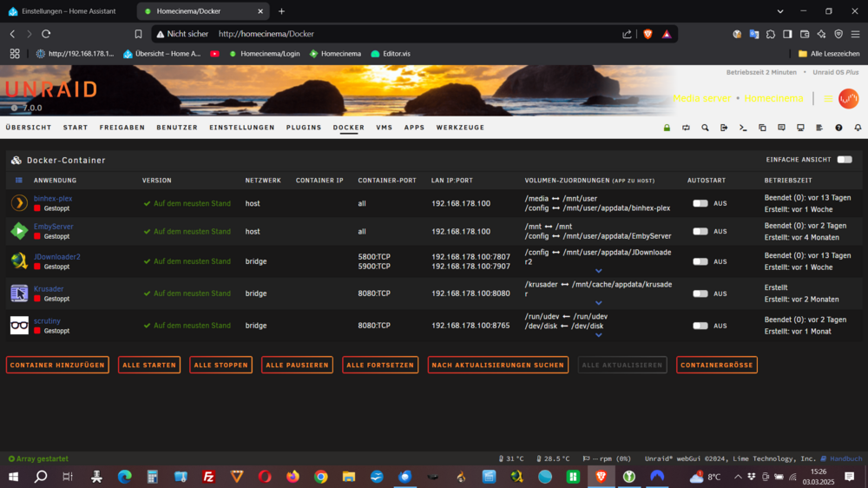Expand Krusader volume mappings chevron
868x488 pixels.
point(598,303)
